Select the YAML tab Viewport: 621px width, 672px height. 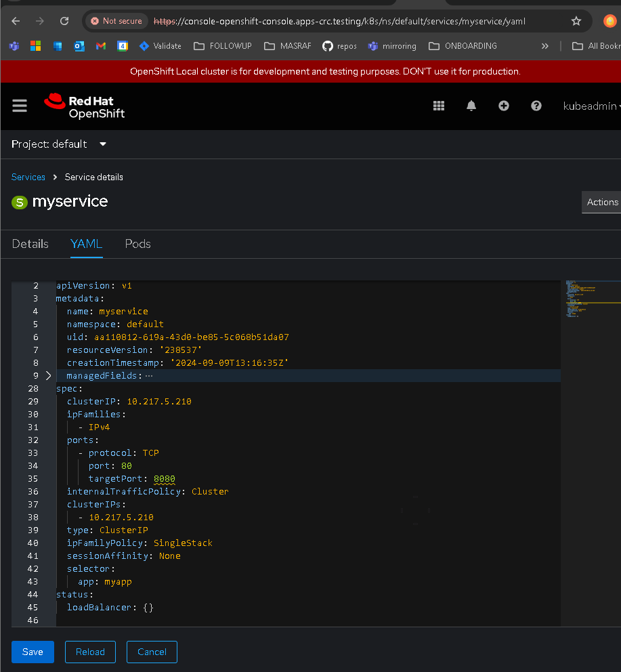[x=86, y=244]
